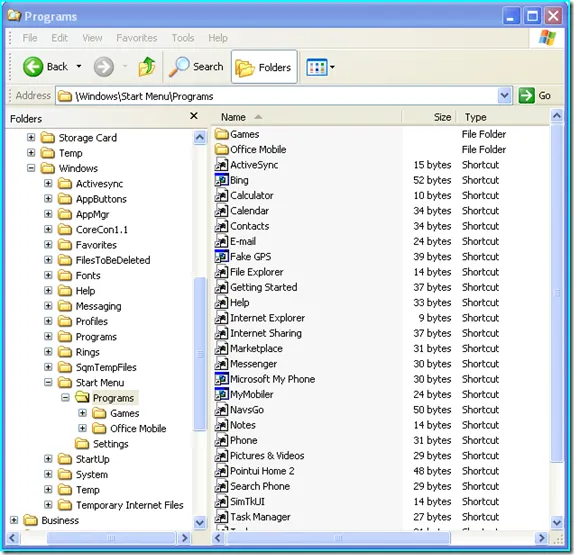574x555 pixels.
Task: Select the ActiveSync shortcut icon
Action: (x=221, y=165)
